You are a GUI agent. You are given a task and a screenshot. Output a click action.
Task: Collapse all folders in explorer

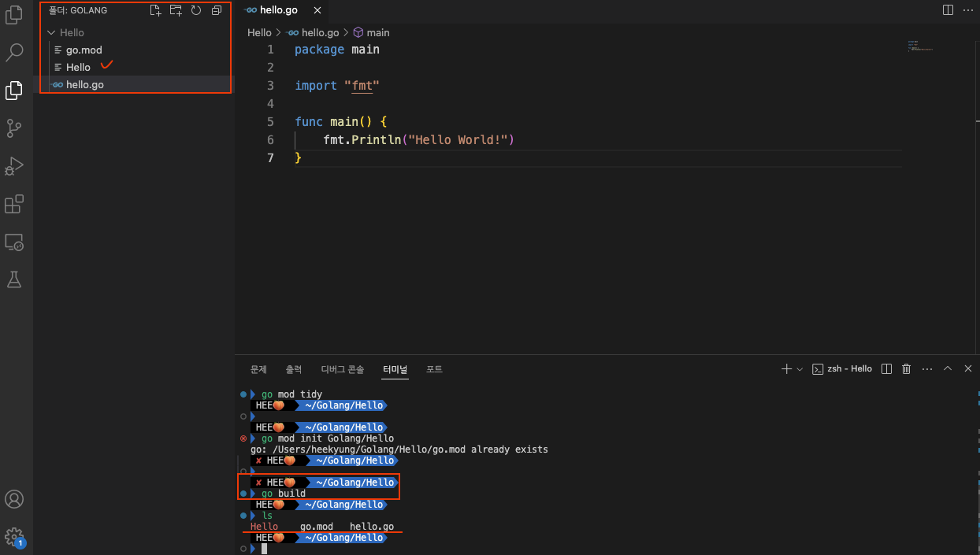217,10
